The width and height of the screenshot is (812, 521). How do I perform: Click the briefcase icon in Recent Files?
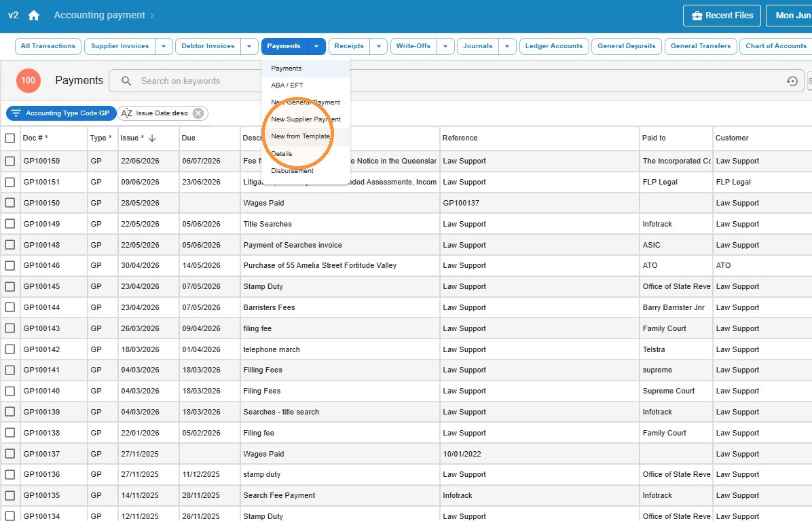tap(697, 16)
